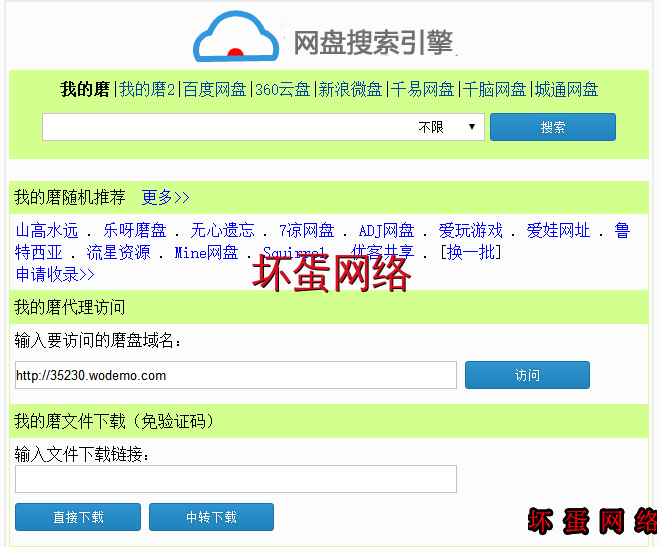Click the 访问 button
Screen dimensions: 662x547
pyautogui.click(x=527, y=375)
